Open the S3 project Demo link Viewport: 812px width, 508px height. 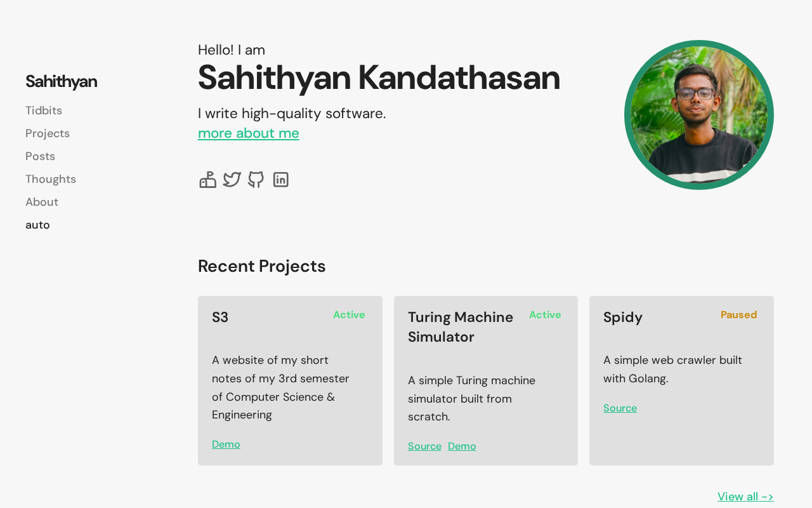pyautogui.click(x=226, y=444)
